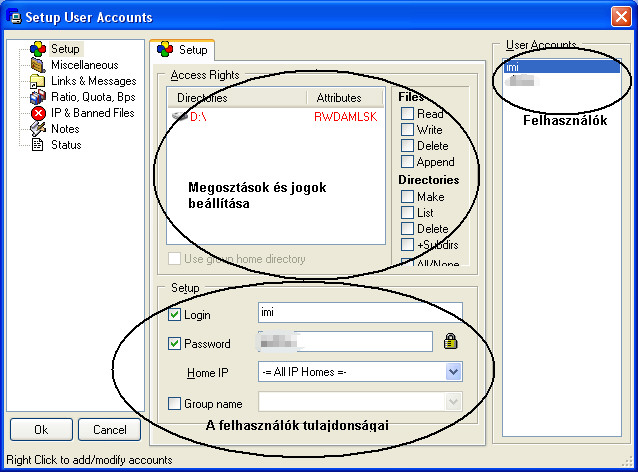The width and height of the screenshot is (638, 472).
Task: Switch to the Setup tab
Action: point(182,49)
